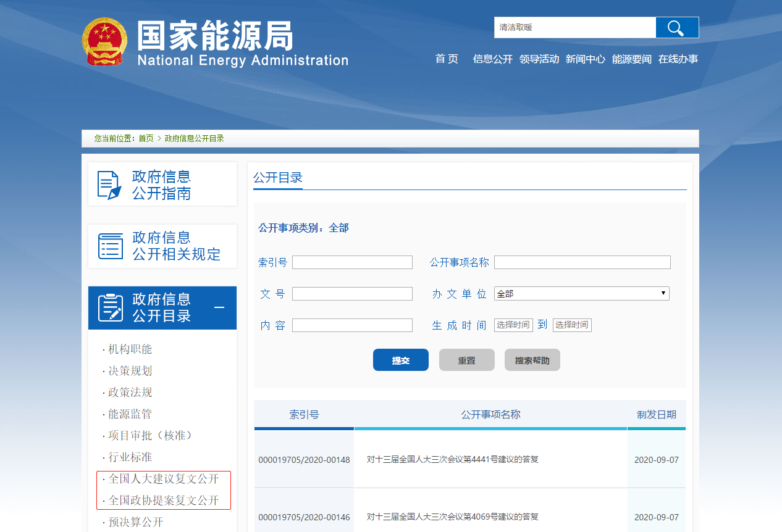The width and height of the screenshot is (782, 532).
Task: Click 政府信息公开目录 clipboard icon
Action: pos(111,307)
